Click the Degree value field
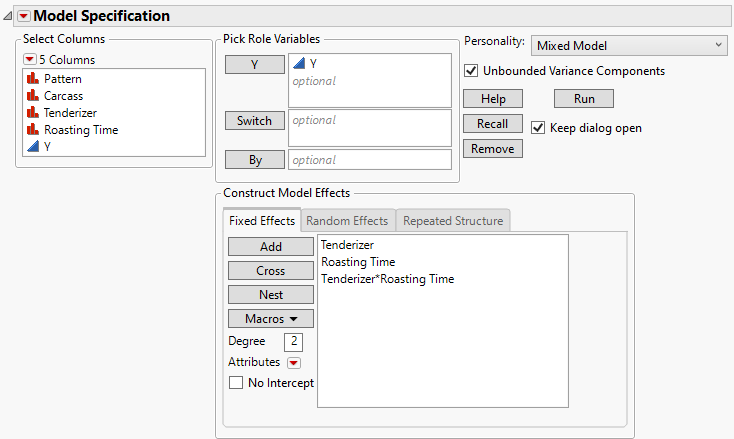 293,342
